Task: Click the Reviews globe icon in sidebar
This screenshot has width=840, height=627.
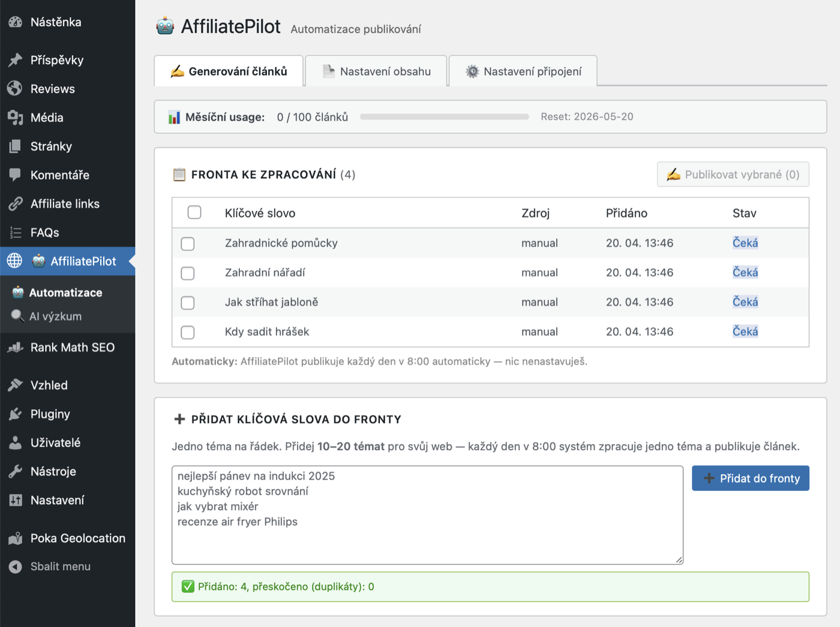Action: coord(16,89)
